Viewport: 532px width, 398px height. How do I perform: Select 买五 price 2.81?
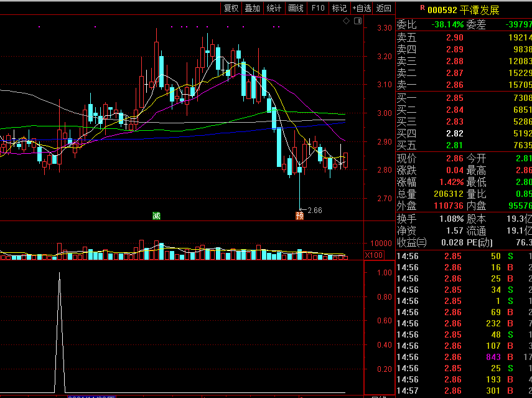(455, 145)
